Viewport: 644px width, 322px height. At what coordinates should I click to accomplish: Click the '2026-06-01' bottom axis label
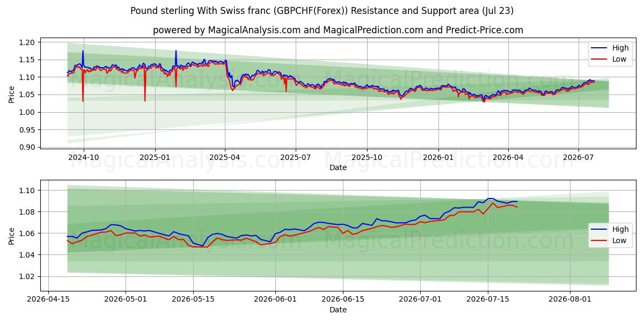[275, 301]
